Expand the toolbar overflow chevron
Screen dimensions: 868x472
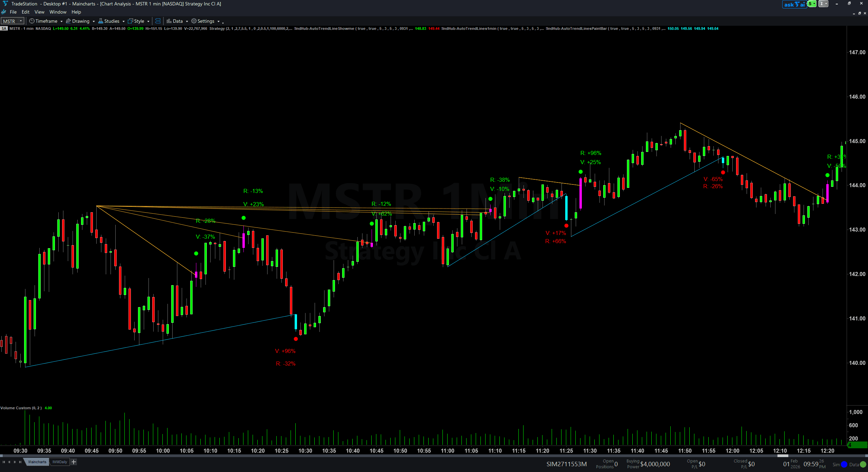pyautogui.click(x=223, y=23)
